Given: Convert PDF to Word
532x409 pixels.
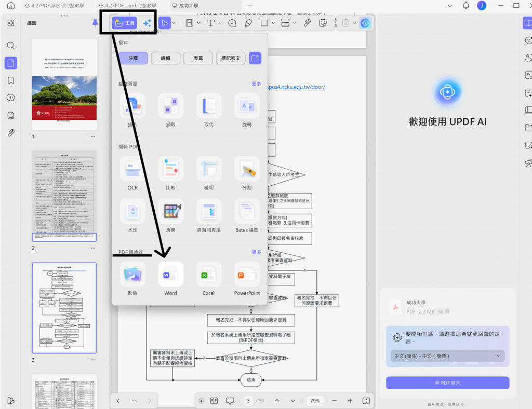Looking at the screenshot, I should pos(170,279).
